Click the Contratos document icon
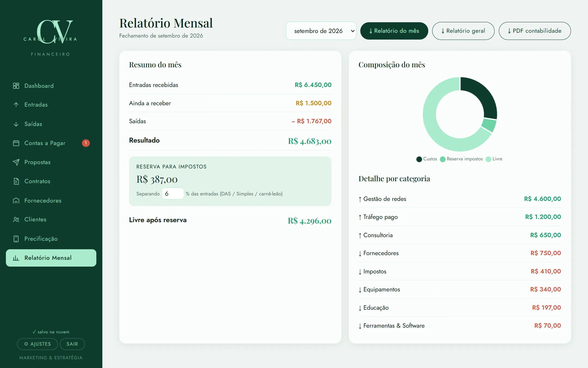The image size is (588, 368). pos(16,181)
